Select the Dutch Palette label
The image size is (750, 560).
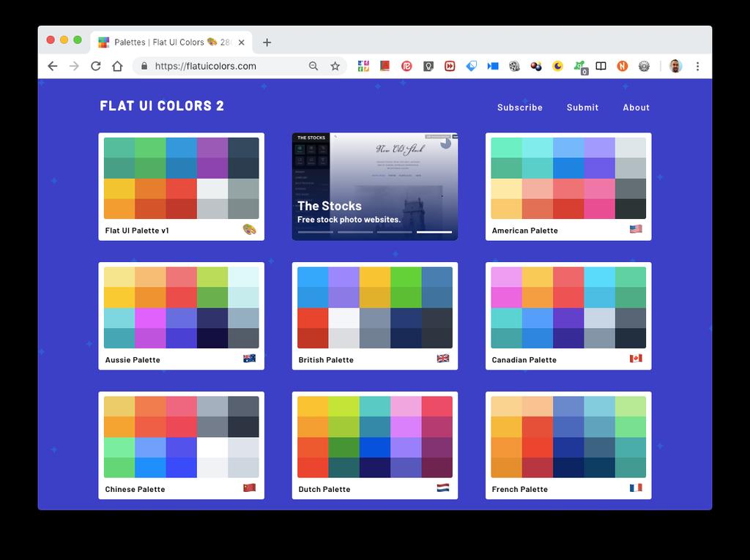click(324, 489)
